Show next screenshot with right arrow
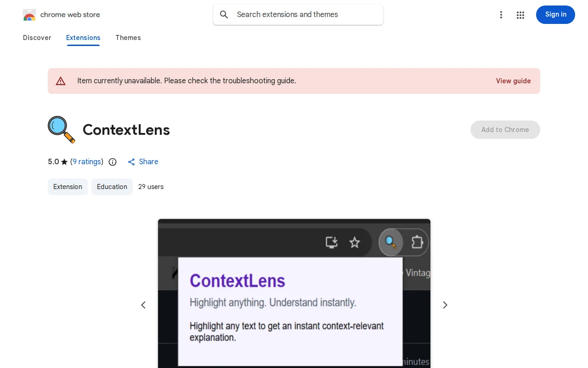 point(445,305)
